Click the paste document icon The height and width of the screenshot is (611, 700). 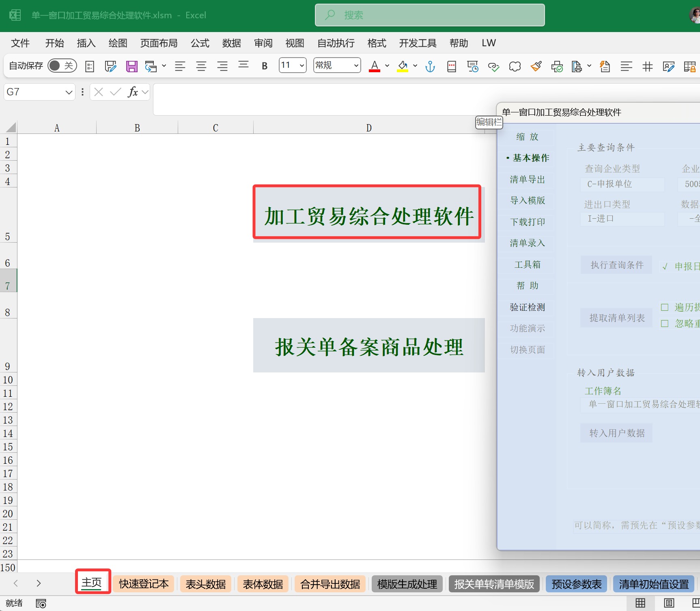pyautogui.click(x=577, y=66)
